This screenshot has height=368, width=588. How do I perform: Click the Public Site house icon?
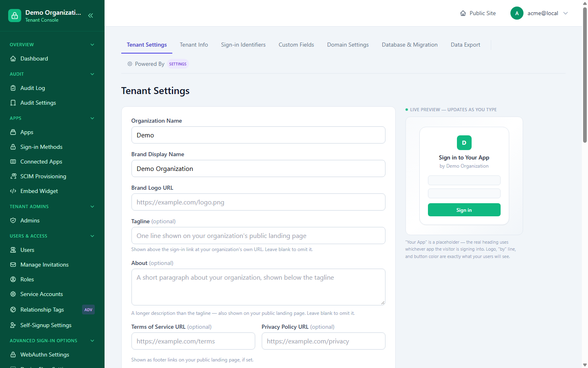463,13
